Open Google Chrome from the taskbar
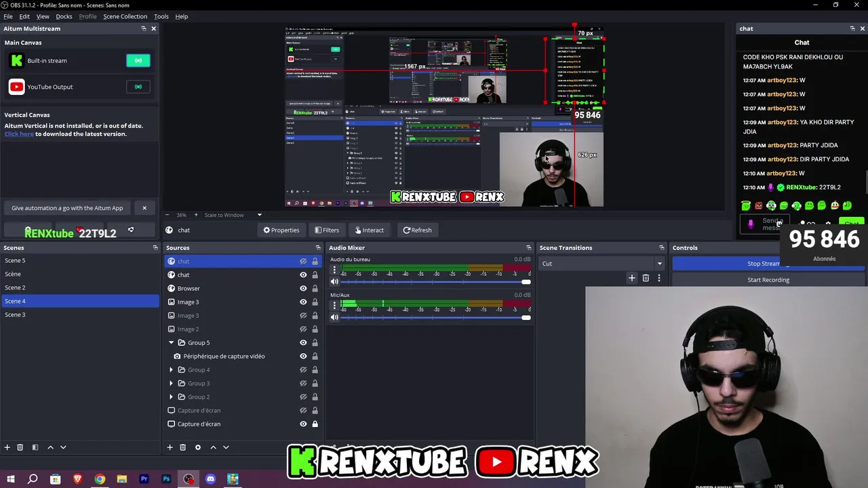 click(100, 479)
